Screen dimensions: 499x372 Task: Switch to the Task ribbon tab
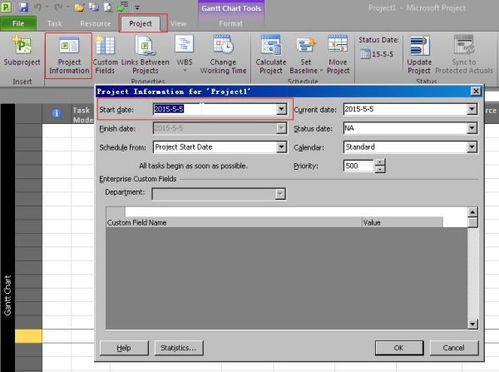coord(54,24)
